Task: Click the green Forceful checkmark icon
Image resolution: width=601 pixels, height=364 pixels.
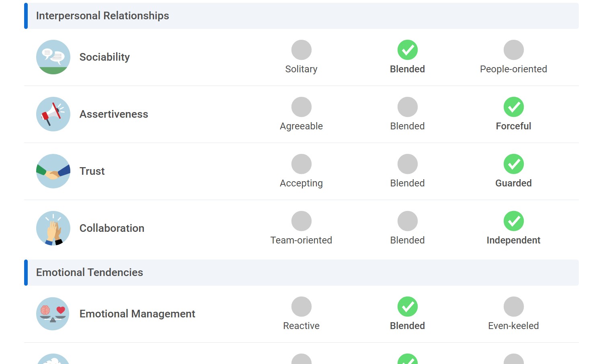Action: [x=513, y=107]
